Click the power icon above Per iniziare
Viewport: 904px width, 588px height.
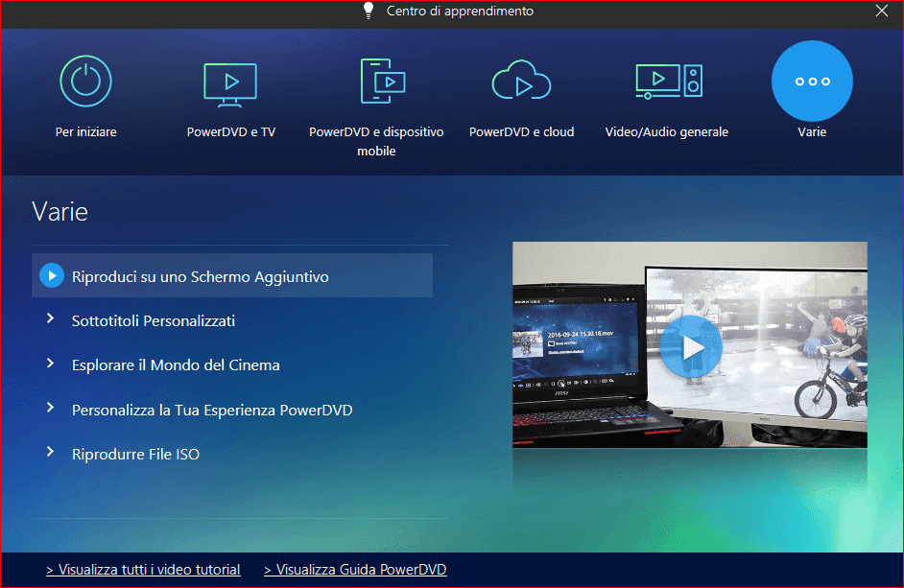click(85, 81)
